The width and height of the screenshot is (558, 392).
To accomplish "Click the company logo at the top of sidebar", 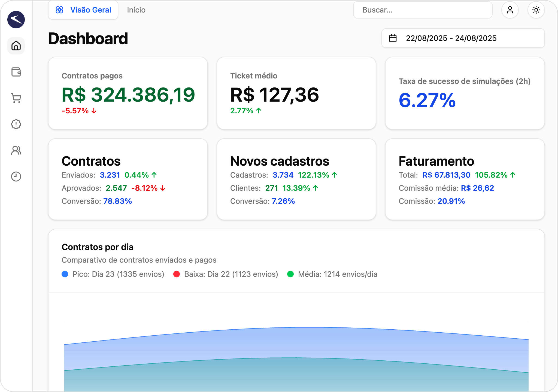I will pyautogui.click(x=16, y=19).
